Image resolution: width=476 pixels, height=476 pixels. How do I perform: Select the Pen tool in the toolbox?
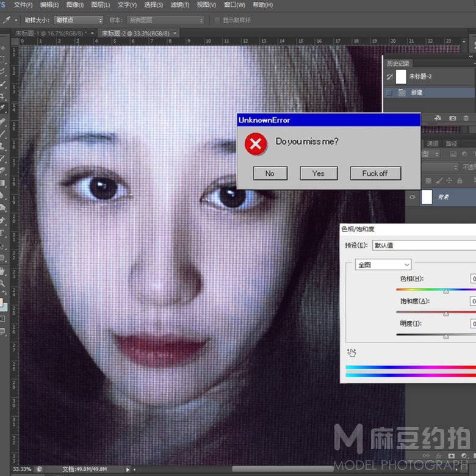coord(2,220)
